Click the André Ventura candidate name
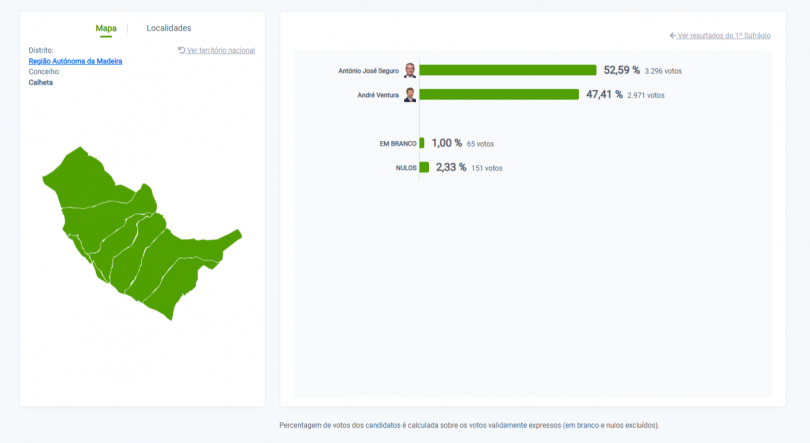This screenshot has width=810, height=443. [x=377, y=95]
